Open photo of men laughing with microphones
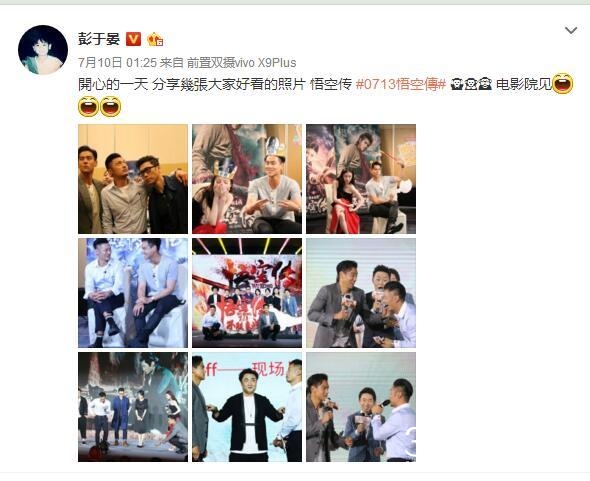The image size is (590, 481). coord(361,293)
